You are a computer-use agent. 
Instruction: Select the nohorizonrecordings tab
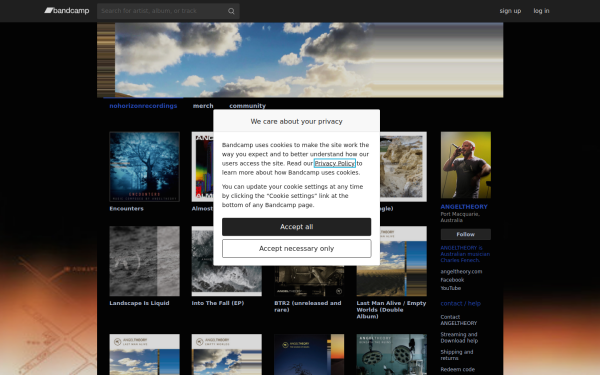click(x=143, y=106)
